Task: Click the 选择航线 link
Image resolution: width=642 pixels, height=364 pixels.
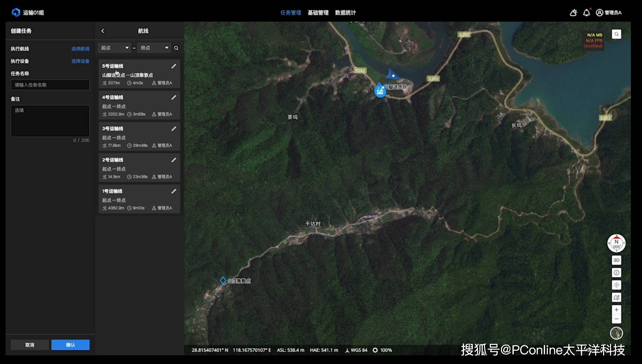Action: [x=80, y=49]
